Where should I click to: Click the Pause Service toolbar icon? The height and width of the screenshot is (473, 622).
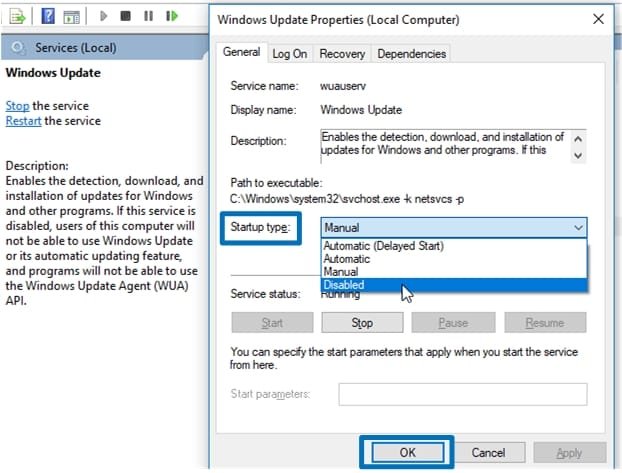pos(149,16)
